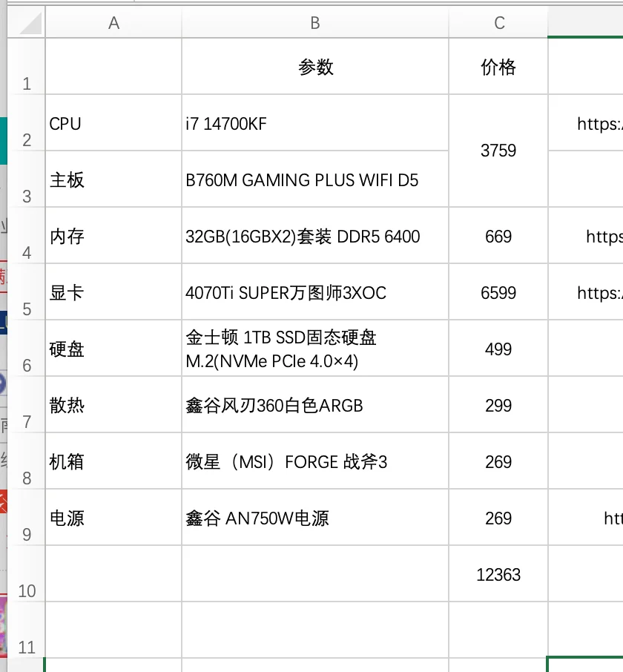Select row 8 header

(26, 461)
